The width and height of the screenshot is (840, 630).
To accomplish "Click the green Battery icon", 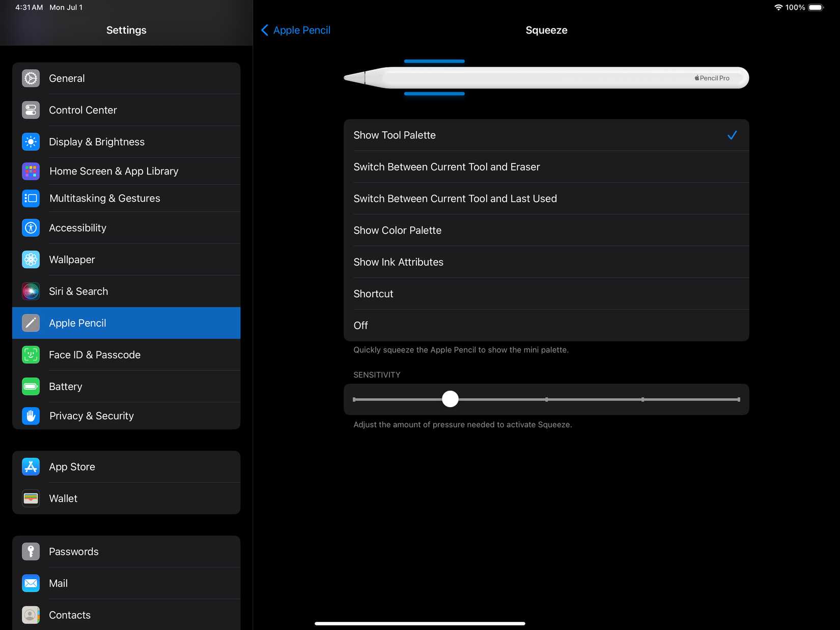I will pyautogui.click(x=31, y=386).
